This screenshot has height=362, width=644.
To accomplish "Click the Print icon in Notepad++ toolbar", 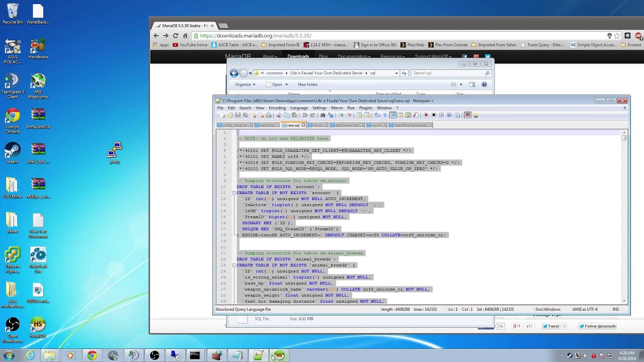I will pyautogui.click(x=268, y=115).
